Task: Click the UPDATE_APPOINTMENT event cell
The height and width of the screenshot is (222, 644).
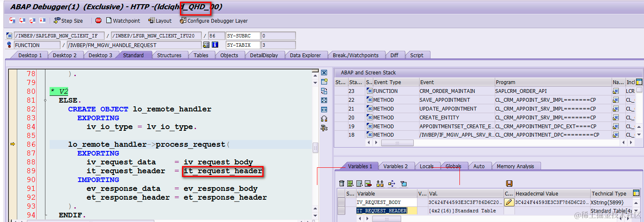Action: tap(457, 108)
